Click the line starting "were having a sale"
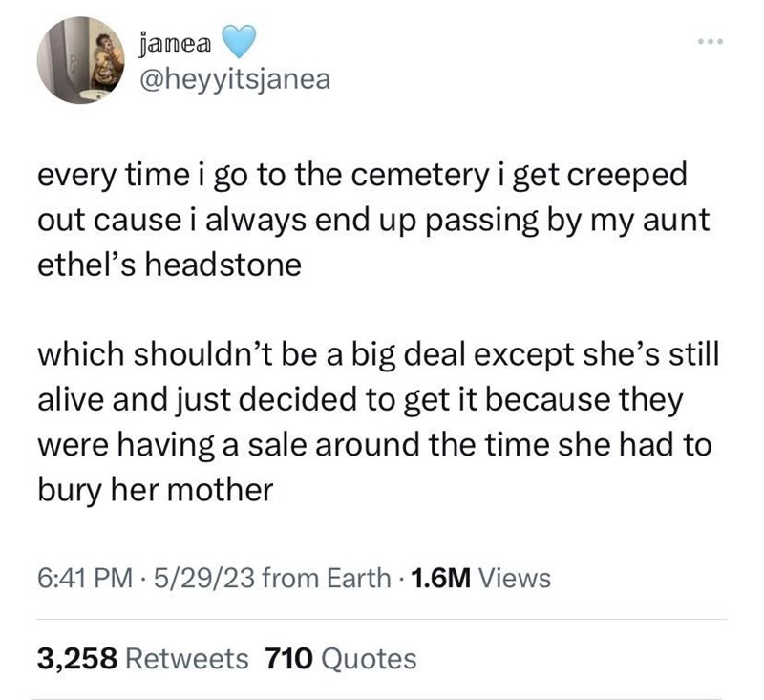This screenshot has height=700, width=764. click(x=374, y=444)
